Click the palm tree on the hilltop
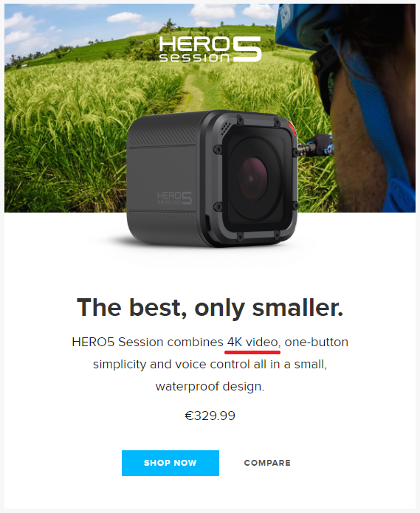420x513 pixels. click(169, 26)
